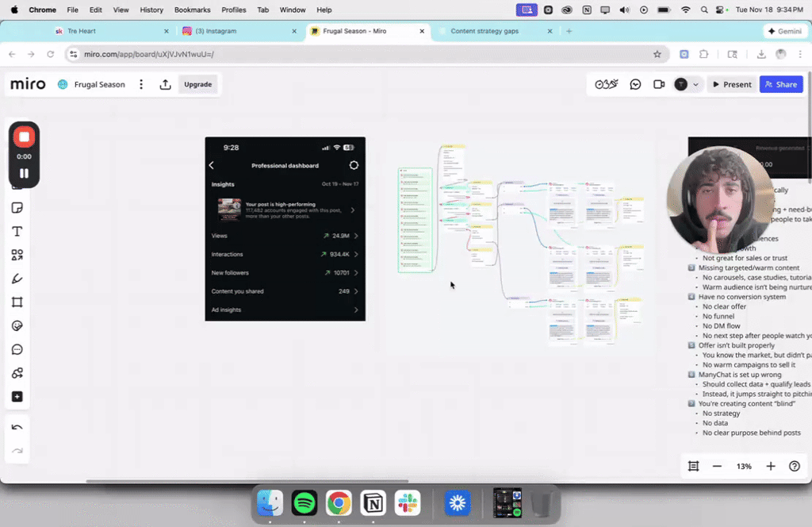Select the green mind map list node

pos(416,220)
